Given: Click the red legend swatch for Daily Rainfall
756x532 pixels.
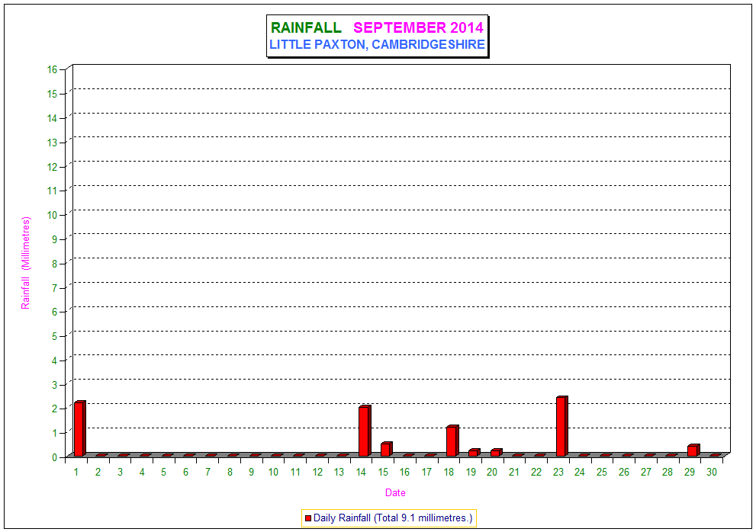Looking at the screenshot, I should [x=308, y=518].
